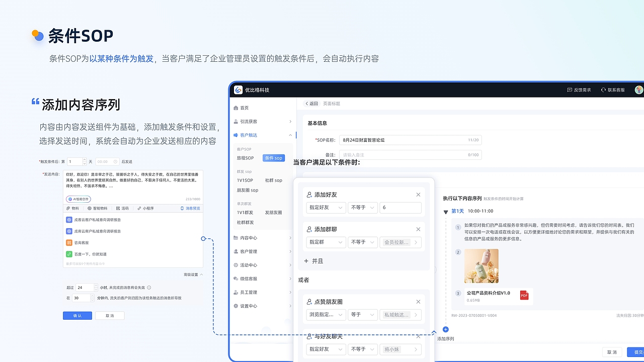This screenshot has width=644, height=362.
Task: Click the user avatar in top bar
Action: (x=639, y=90)
